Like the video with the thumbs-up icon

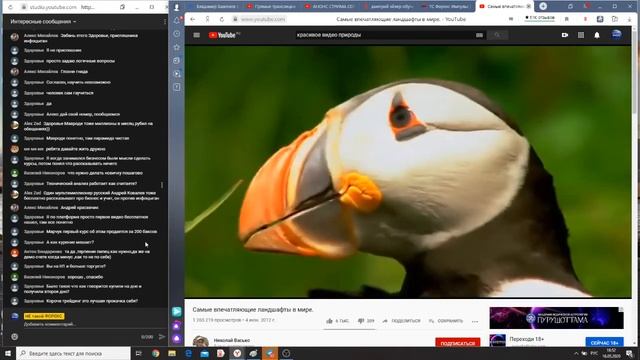pos(329,321)
